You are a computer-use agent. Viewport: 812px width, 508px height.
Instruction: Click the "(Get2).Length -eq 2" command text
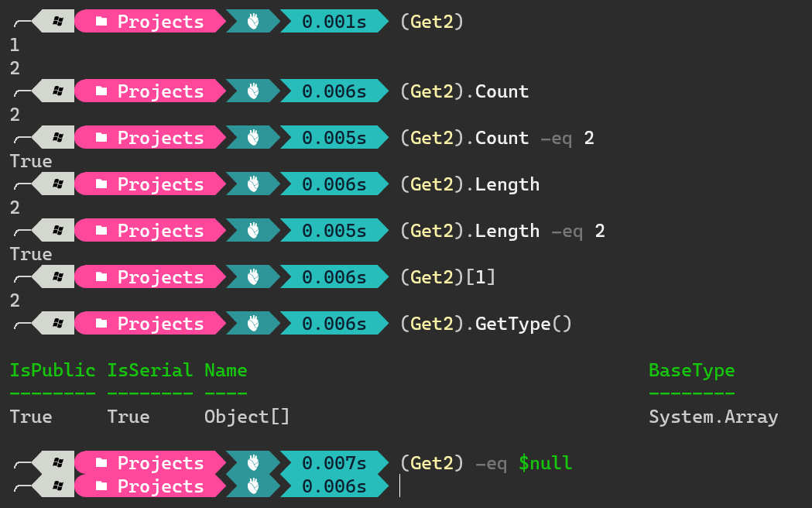point(502,231)
